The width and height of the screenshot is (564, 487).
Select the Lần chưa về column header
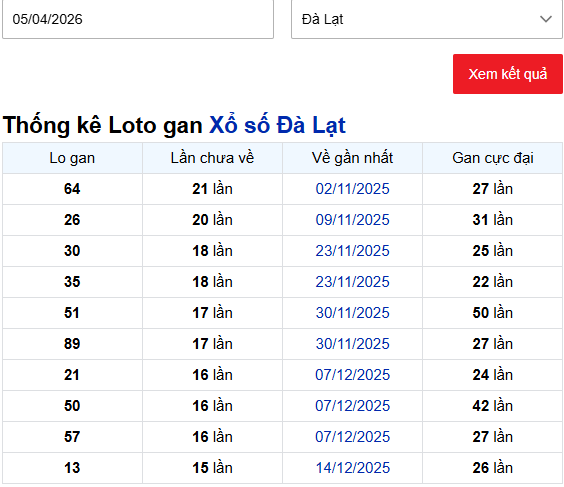[x=212, y=158]
